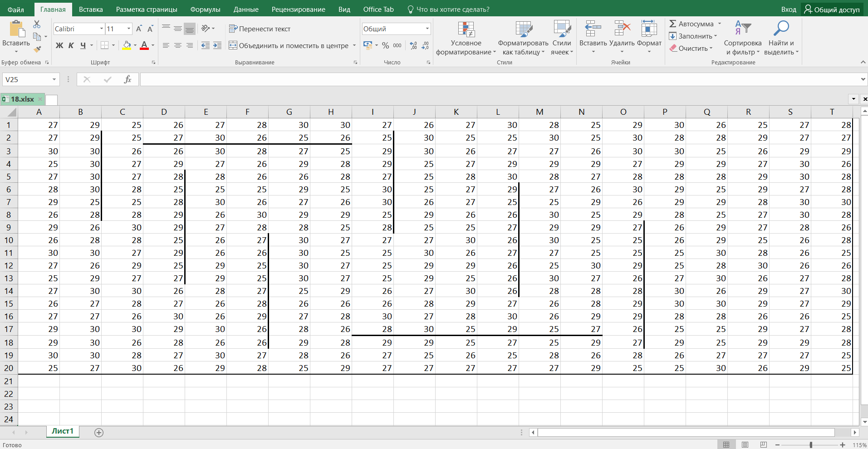Viewport: 868px width, 449px height.
Task: Click the text orientation icon
Action: pyautogui.click(x=206, y=29)
